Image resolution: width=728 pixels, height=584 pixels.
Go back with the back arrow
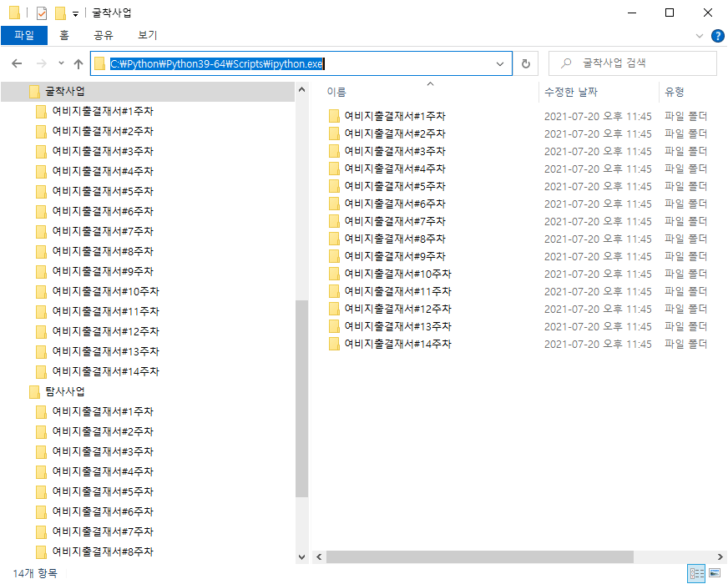click(x=17, y=63)
